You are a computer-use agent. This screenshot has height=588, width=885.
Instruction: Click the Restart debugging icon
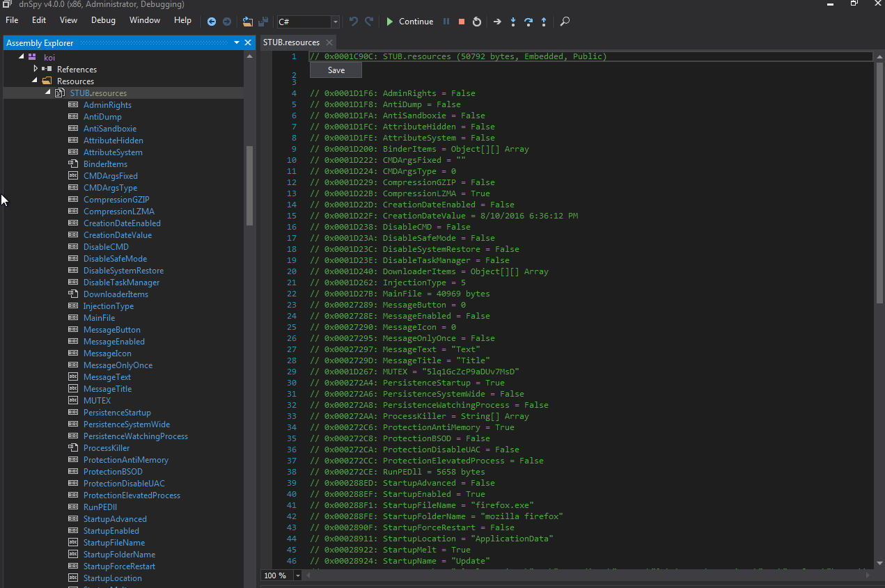(477, 22)
